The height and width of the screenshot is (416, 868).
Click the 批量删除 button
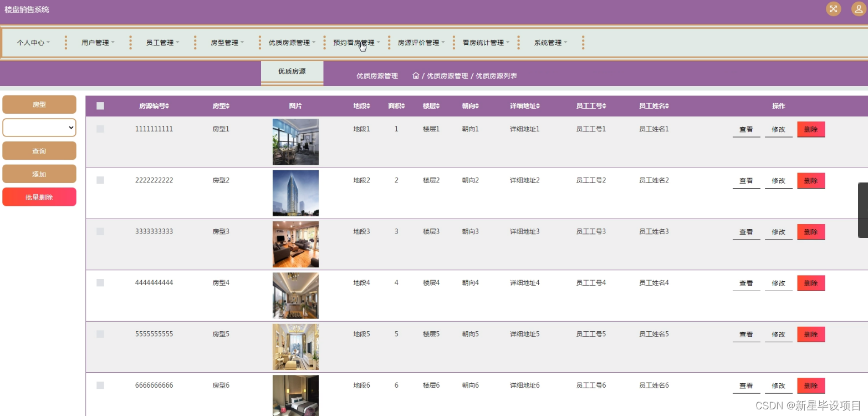click(x=39, y=196)
